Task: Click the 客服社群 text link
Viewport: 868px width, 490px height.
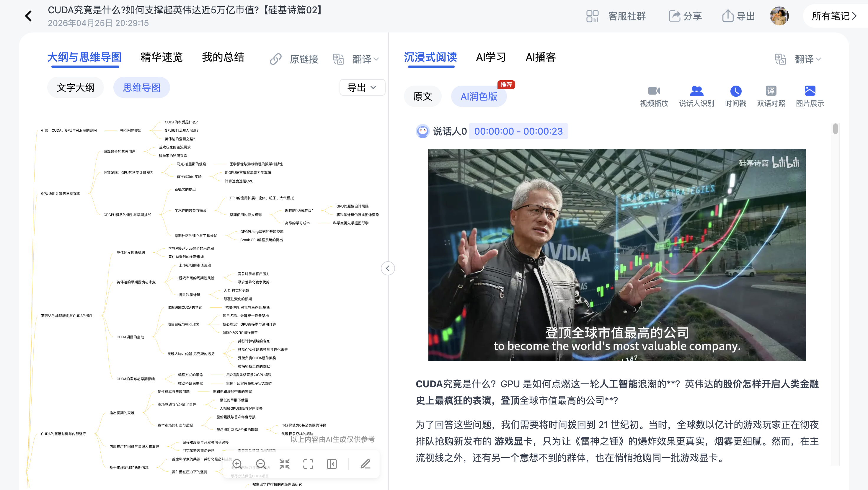Action: (x=627, y=16)
